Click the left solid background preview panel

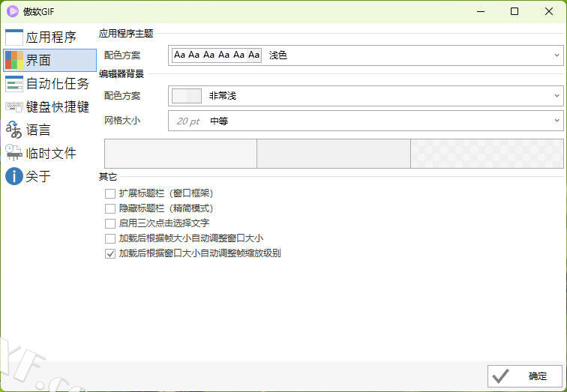(181, 154)
